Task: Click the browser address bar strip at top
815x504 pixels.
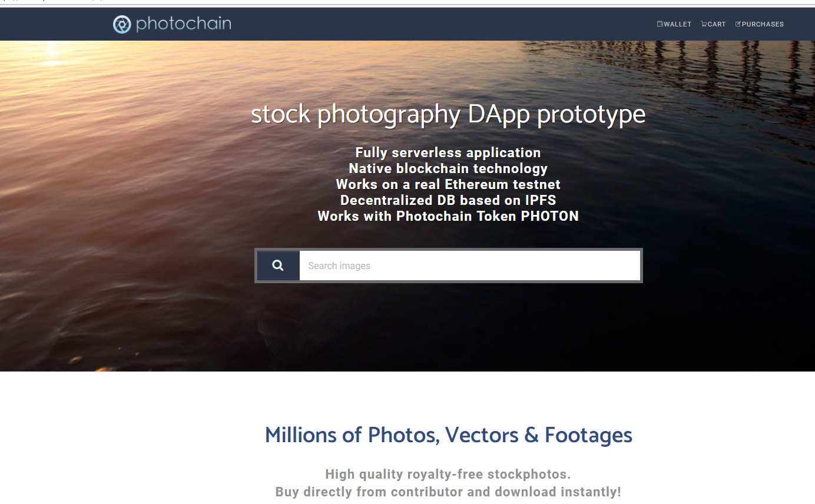Action: [x=407, y=2]
